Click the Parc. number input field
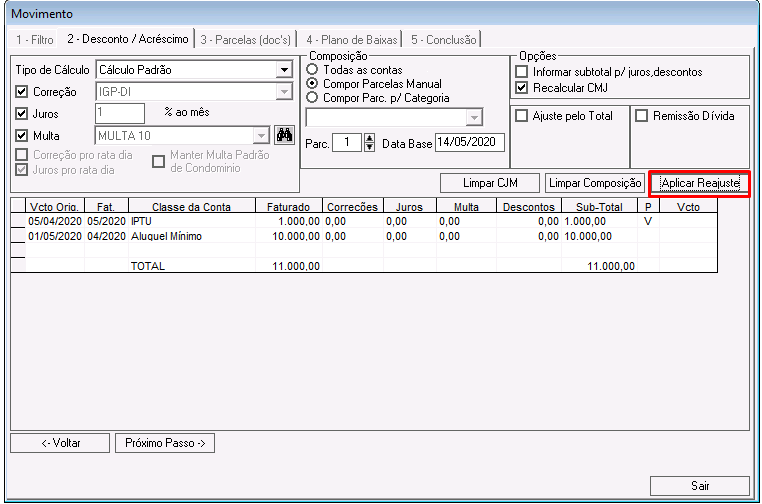762x504 pixels. click(347, 142)
